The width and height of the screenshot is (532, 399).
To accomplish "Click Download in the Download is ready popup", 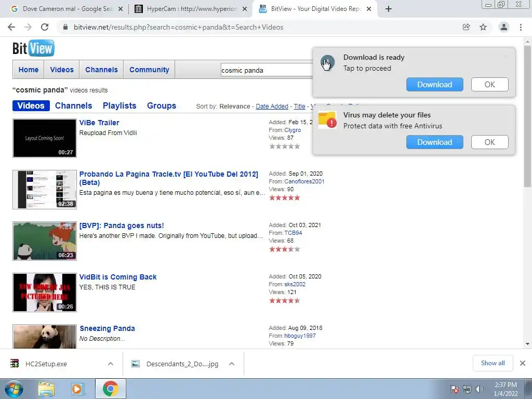I will (435, 85).
